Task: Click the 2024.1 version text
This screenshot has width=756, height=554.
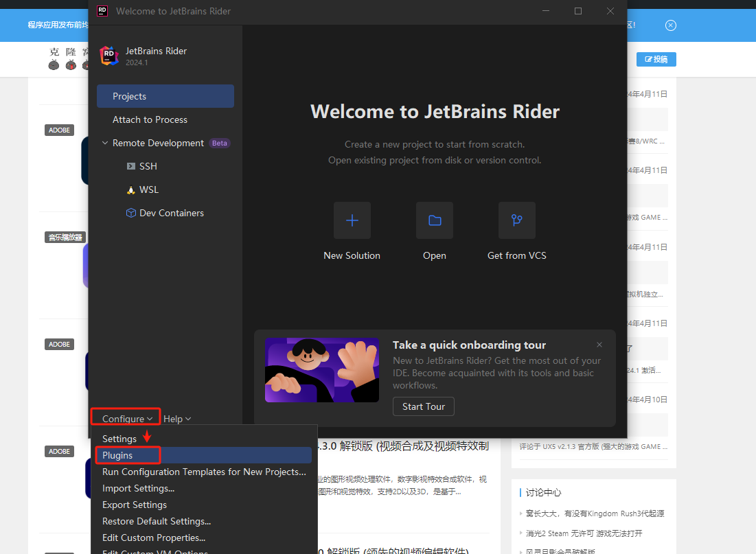Action: [x=137, y=62]
